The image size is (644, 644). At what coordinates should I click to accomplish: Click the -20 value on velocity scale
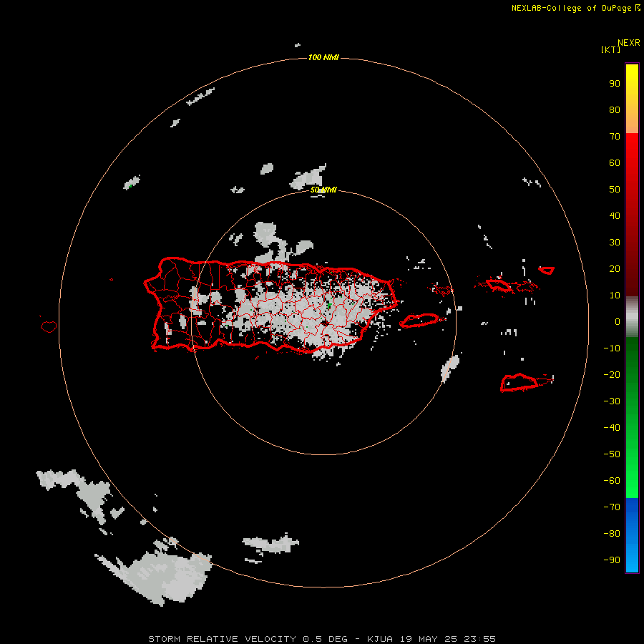tap(612, 374)
